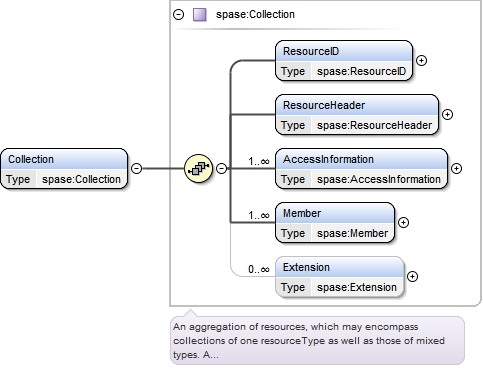483x368 pixels.
Task: Click the spase:Collection header label
Action: coord(255,15)
